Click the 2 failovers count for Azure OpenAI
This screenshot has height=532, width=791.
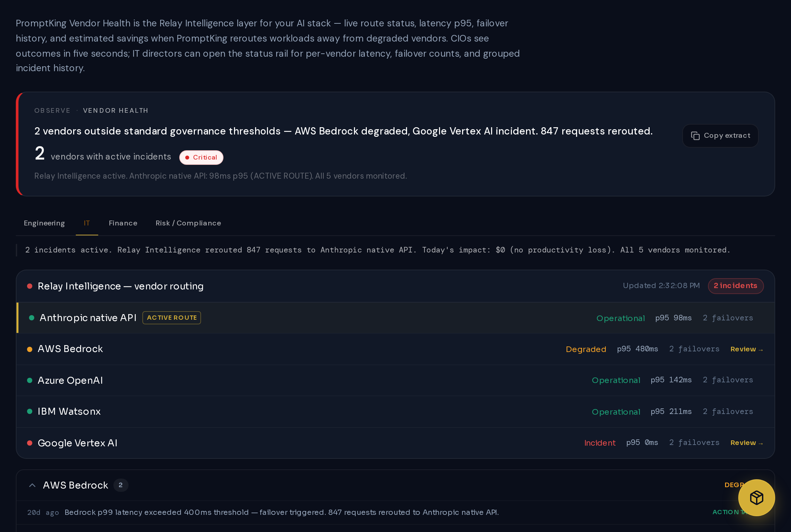[728, 380]
